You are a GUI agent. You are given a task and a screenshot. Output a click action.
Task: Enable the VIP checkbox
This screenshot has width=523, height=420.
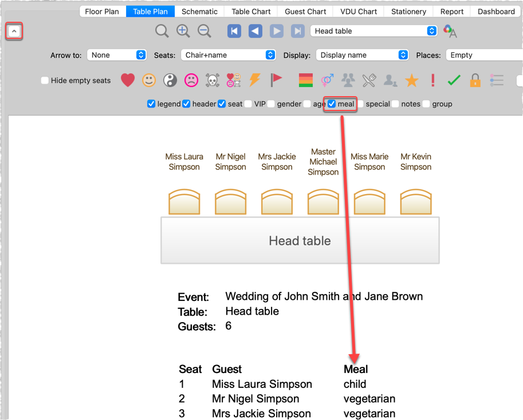tap(248, 104)
